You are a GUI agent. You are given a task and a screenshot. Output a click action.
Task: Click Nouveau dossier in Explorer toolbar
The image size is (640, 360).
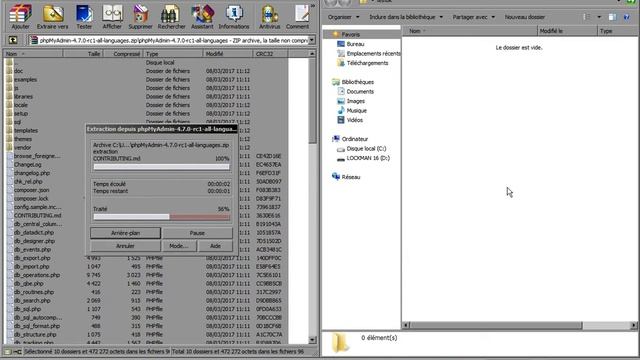click(524, 17)
